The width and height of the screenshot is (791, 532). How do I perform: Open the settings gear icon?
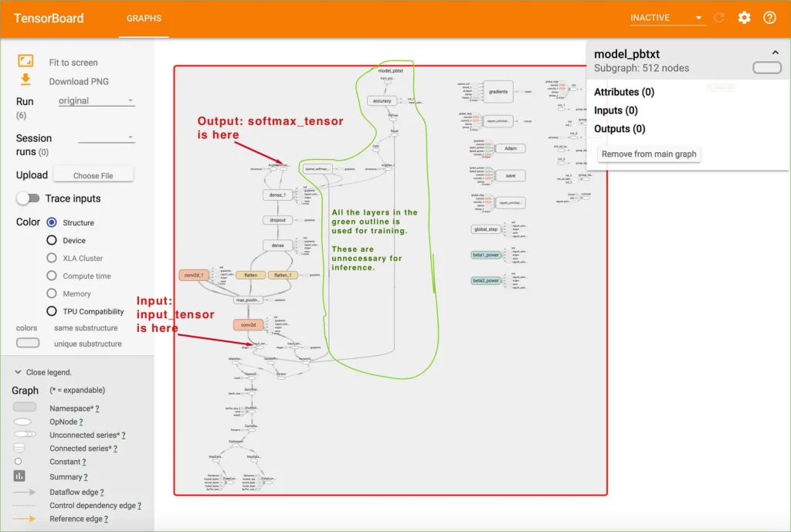(x=744, y=18)
